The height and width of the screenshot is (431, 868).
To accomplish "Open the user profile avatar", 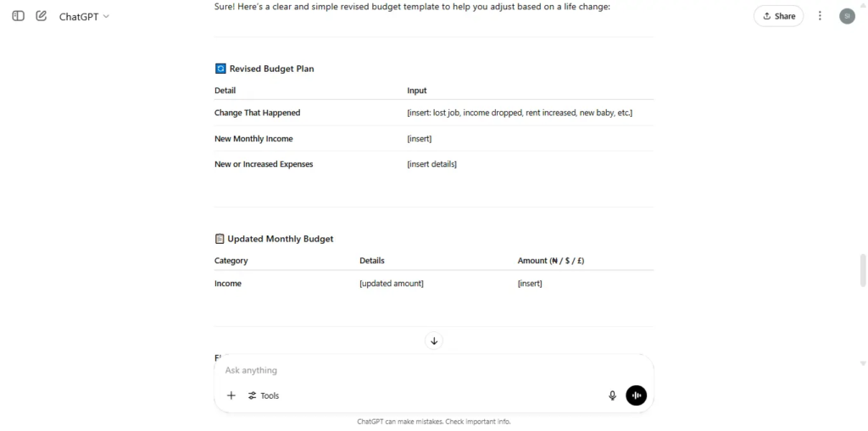I will (x=847, y=16).
